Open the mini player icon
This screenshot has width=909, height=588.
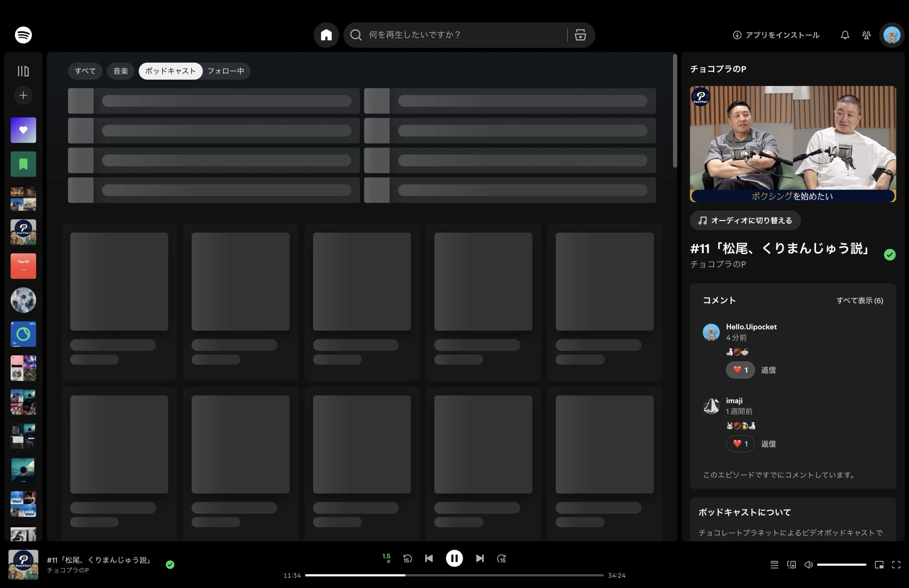pyautogui.click(x=879, y=565)
